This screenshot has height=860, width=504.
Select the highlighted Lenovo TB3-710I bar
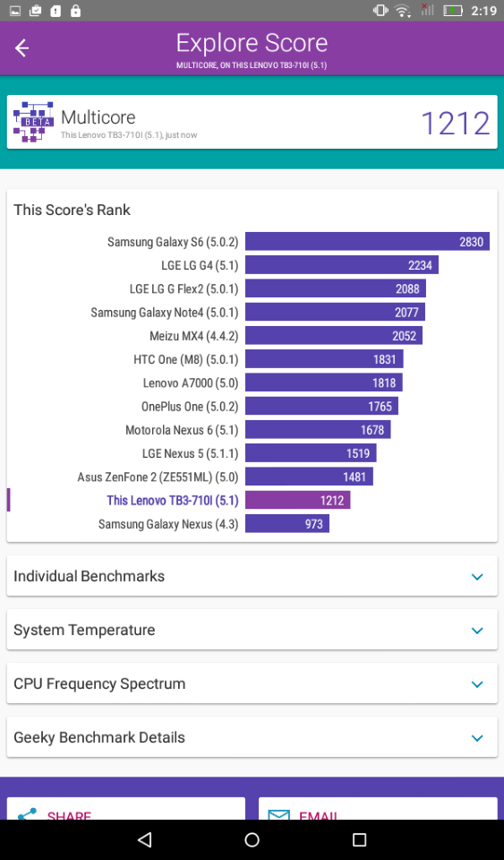point(297,500)
